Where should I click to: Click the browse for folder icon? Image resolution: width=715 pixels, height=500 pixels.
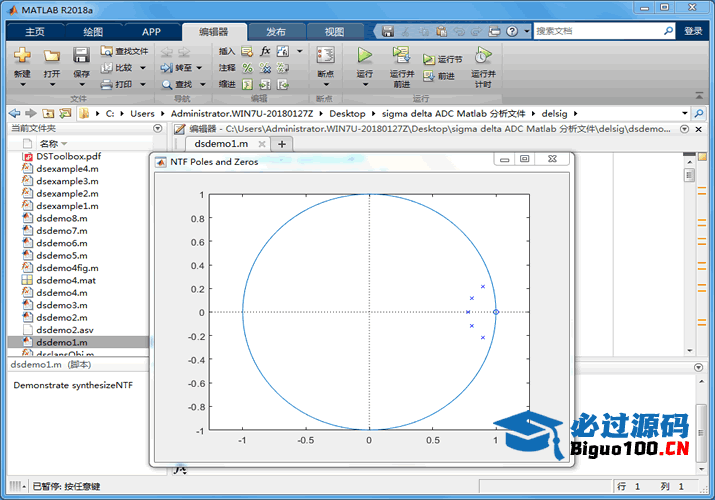65,113
